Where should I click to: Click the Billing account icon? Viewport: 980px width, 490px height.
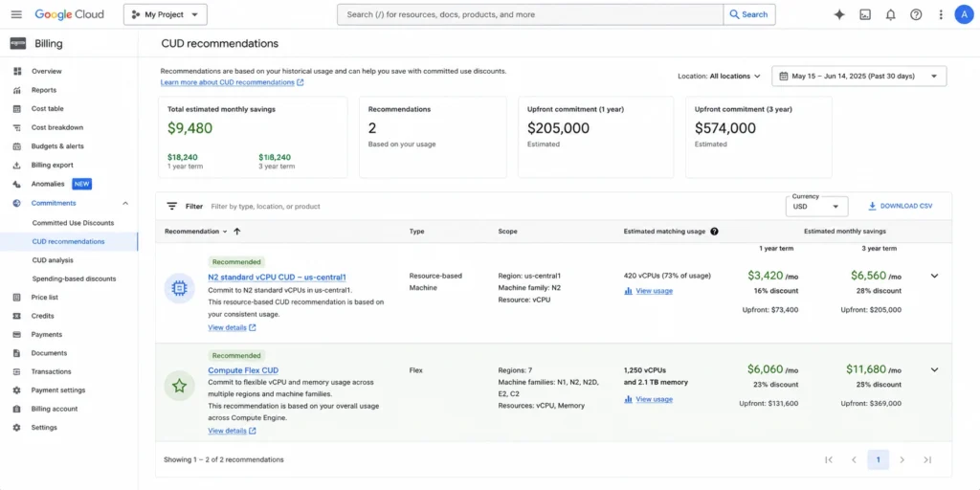tap(17, 409)
